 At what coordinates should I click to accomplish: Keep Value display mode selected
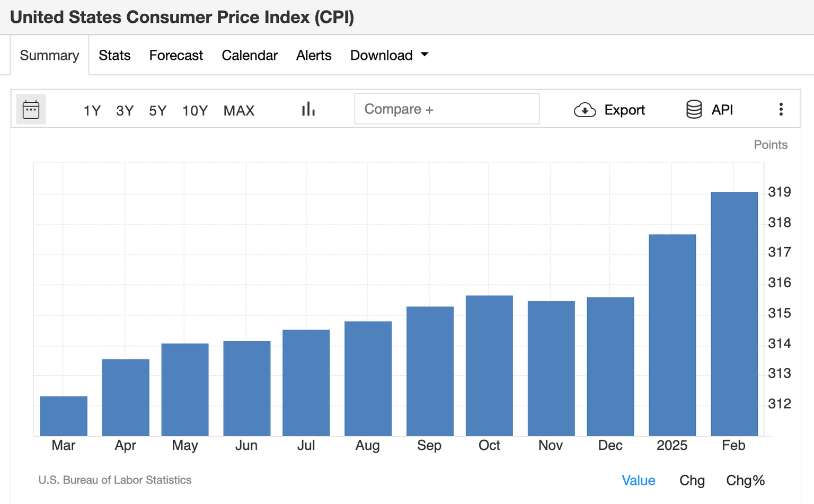coord(639,480)
